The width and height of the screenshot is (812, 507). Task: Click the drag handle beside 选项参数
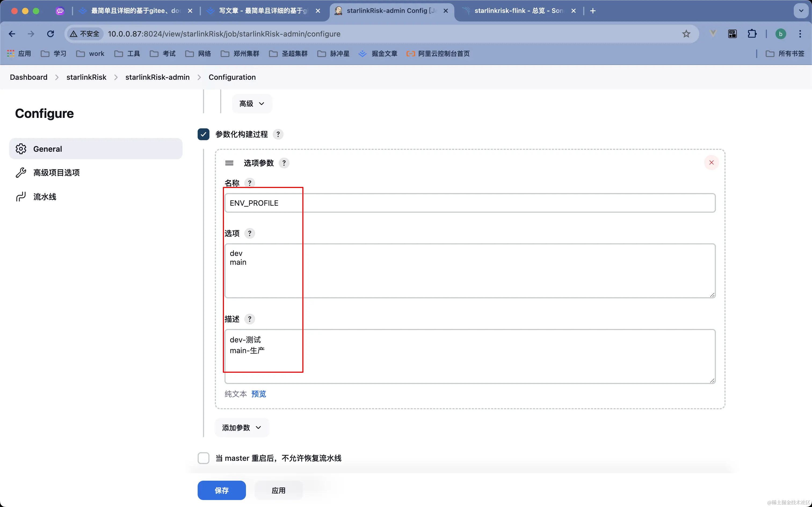(x=229, y=163)
